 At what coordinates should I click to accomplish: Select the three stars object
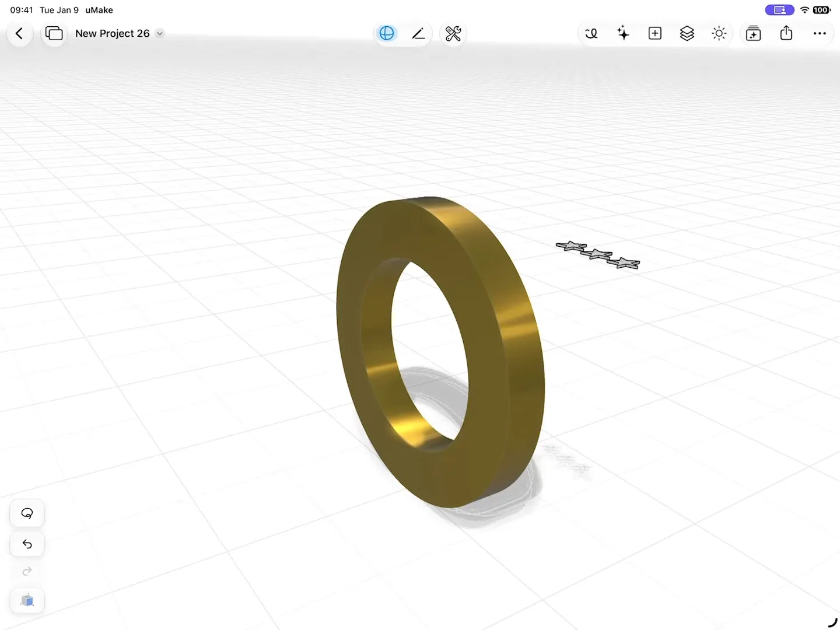[598, 255]
